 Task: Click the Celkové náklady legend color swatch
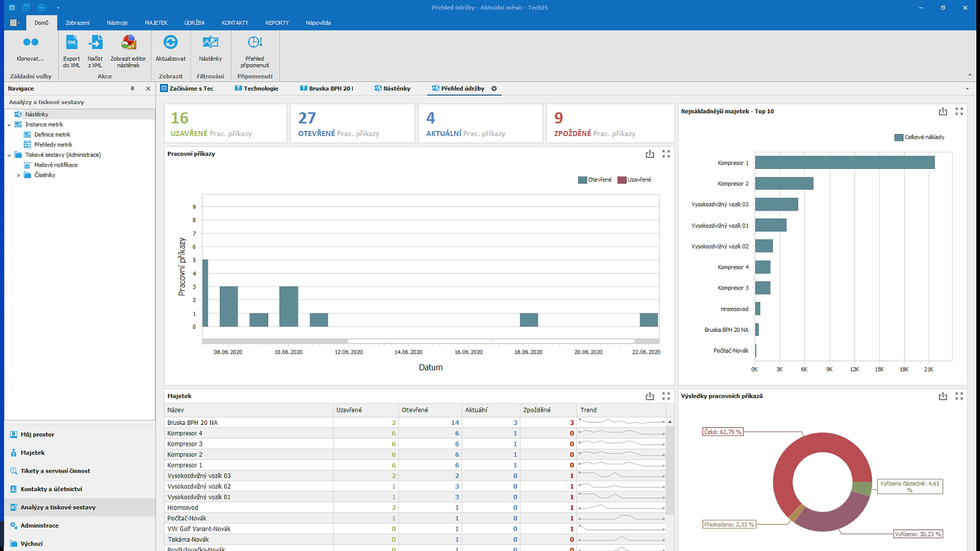click(899, 138)
